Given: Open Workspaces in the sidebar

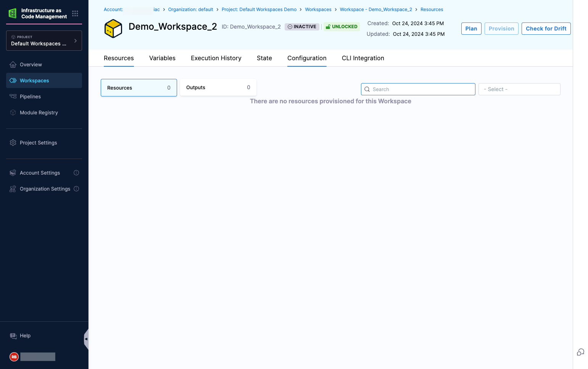Looking at the screenshot, I should click(44, 80).
